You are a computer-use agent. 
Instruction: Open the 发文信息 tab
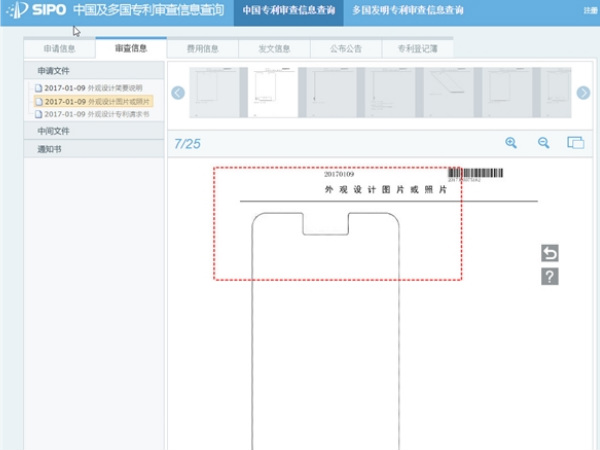274,49
